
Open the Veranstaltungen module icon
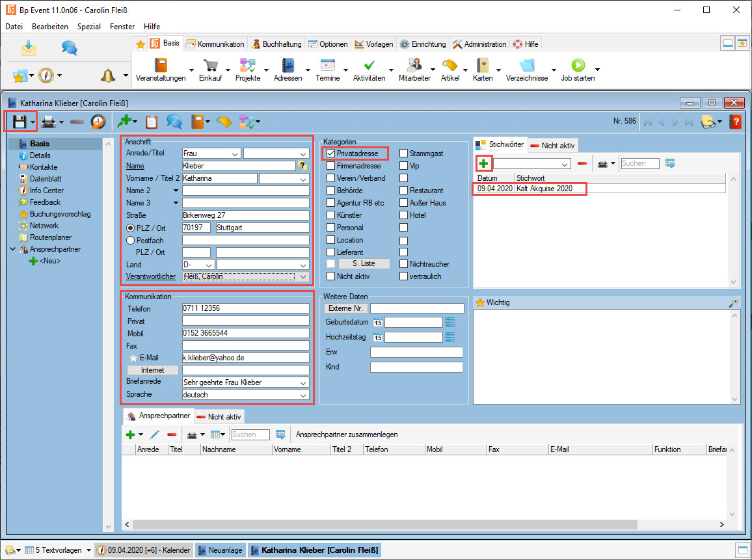161,65
